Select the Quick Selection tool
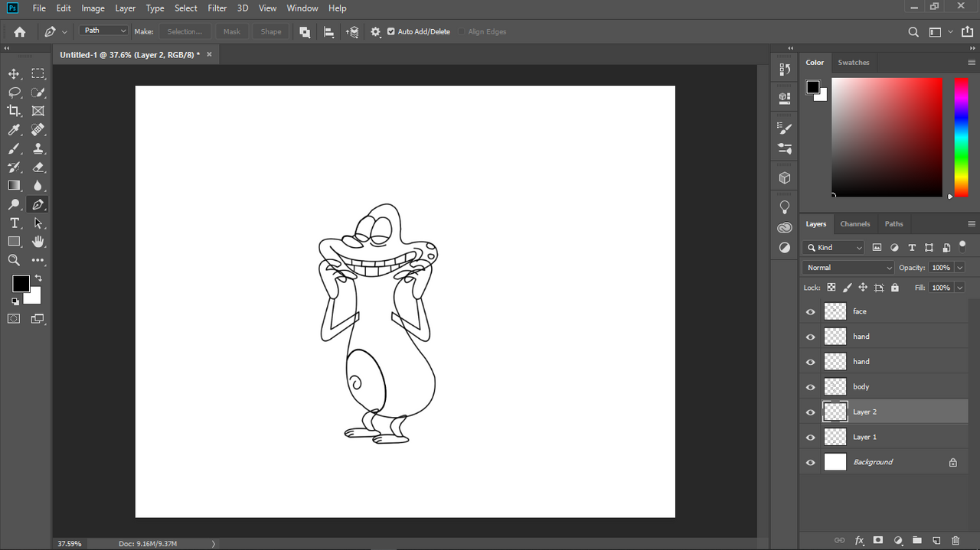980x550 pixels. 38,93
